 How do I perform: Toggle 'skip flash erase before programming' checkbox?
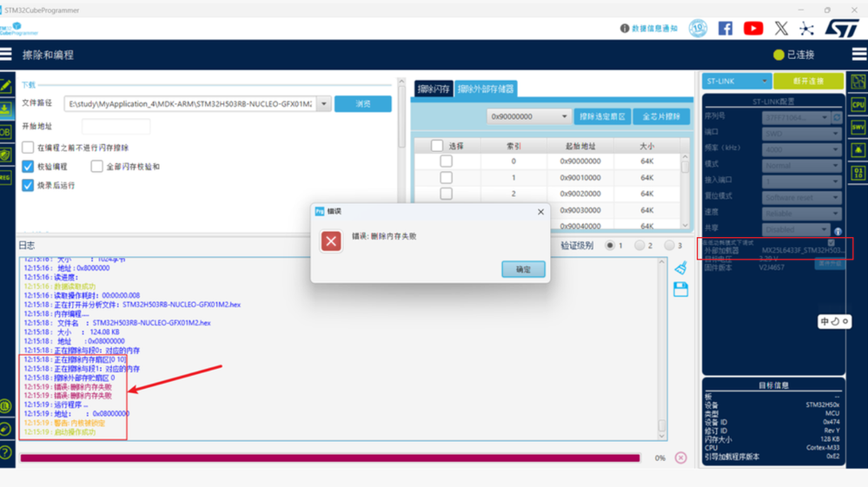click(x=28, y=148)
